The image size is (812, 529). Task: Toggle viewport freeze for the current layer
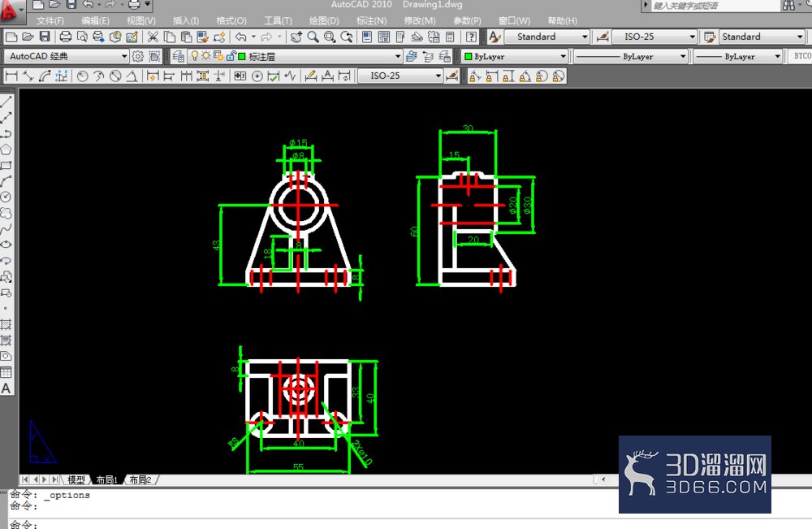point(218,56)
